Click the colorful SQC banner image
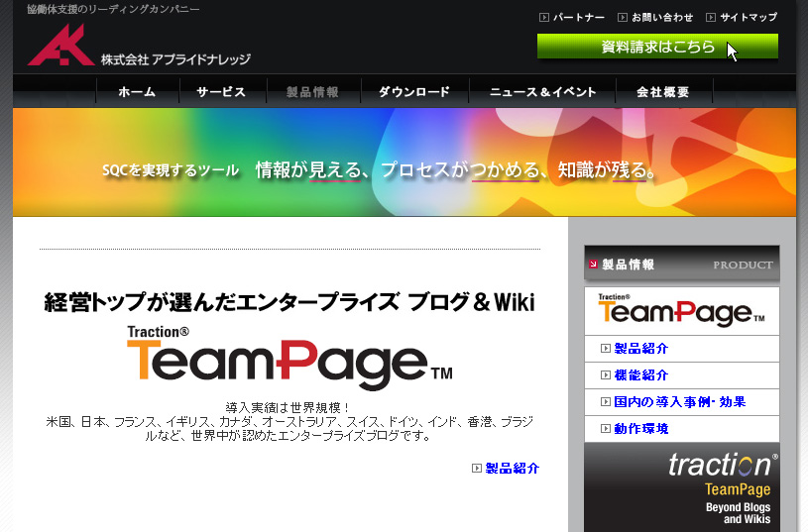Screen dimensions: 808x532 [404, 162]
